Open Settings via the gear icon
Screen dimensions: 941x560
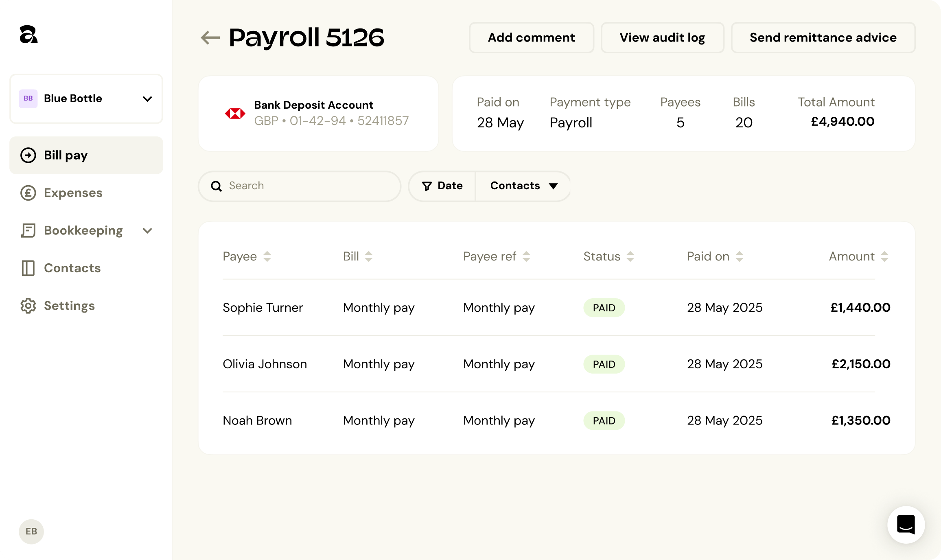point(28,306)
